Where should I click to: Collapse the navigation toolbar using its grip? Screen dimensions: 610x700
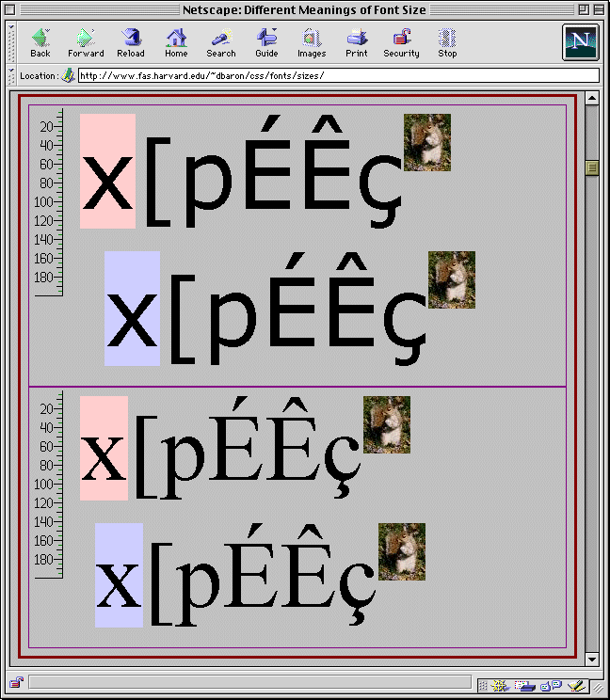click(x=13, y=42)
